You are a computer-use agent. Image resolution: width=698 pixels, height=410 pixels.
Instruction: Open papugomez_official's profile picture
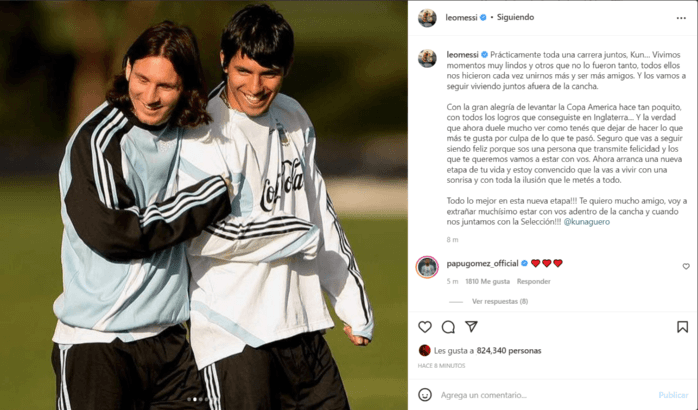click(x=427, y=267)
